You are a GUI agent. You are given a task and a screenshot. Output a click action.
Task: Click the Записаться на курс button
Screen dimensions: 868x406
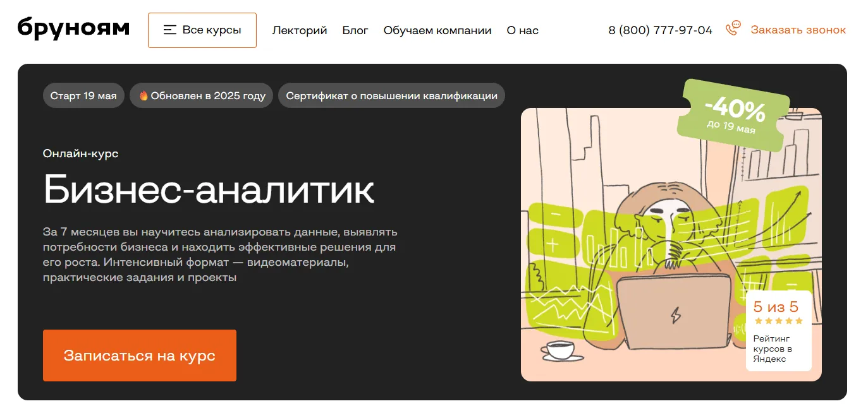140,355
